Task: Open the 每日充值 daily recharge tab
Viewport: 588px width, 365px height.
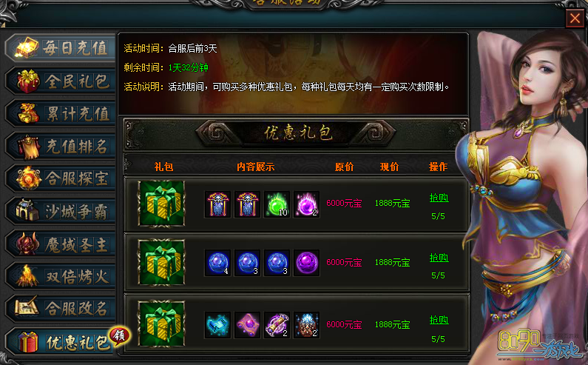Action: (61, 47)
